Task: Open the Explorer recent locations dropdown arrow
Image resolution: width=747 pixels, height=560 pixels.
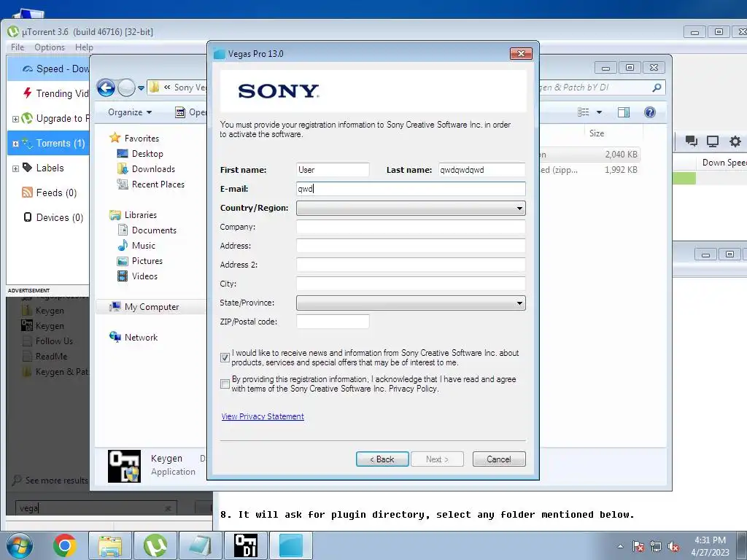Action: click(x=141, y=88)
